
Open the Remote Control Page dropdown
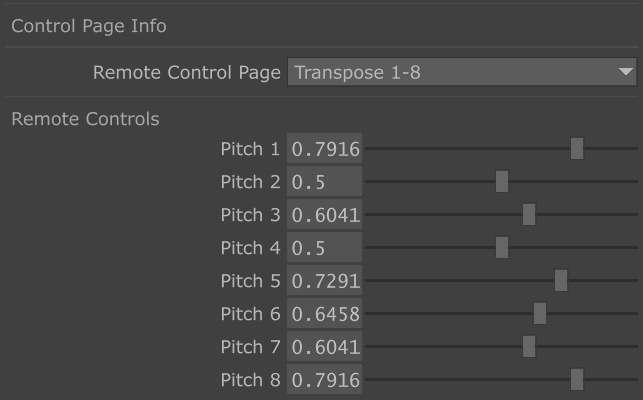(x=462, y=73)
